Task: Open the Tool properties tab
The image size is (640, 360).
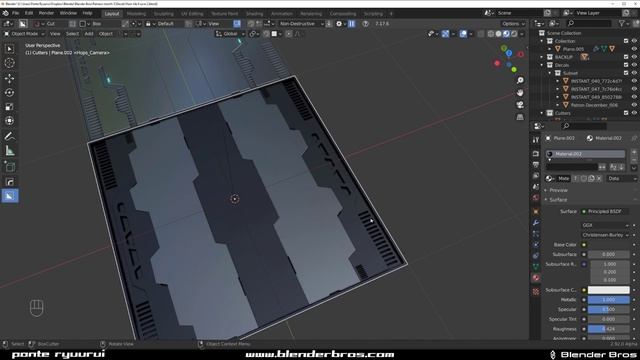Action: (x=536, y=140)
